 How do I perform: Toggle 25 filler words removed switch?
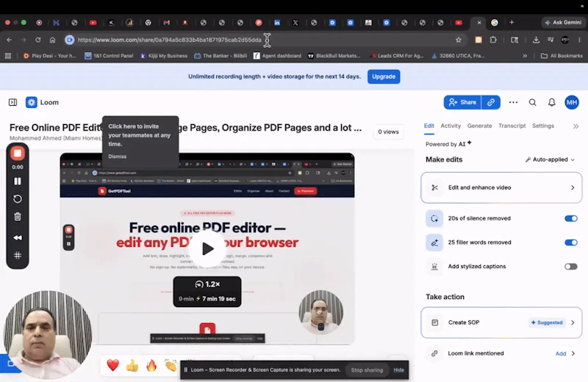571,242
